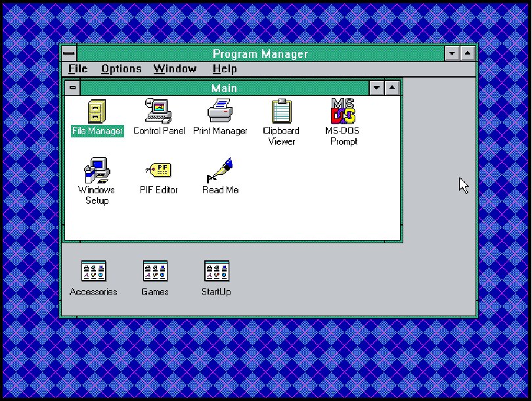532x401 pixels.
Task: Select the Clipboard Viewer icon
Action: 281,111
